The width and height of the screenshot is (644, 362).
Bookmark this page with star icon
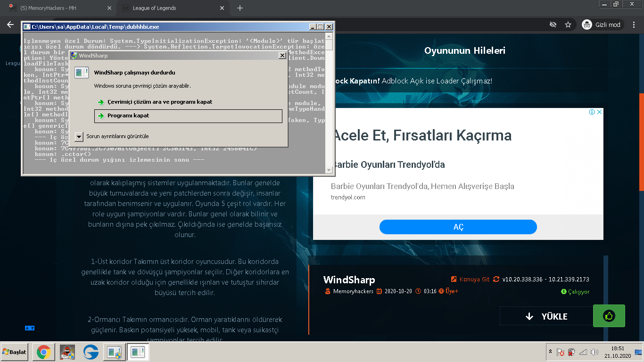568,25
